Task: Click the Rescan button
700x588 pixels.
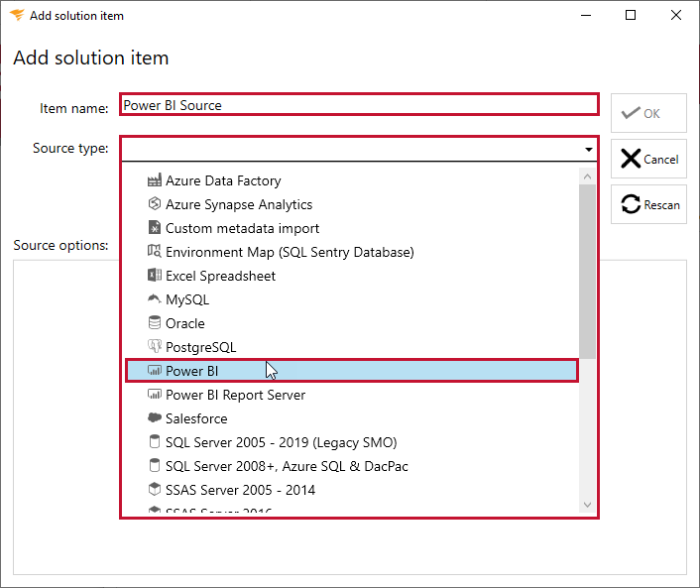Action: [x=648, y=204]
